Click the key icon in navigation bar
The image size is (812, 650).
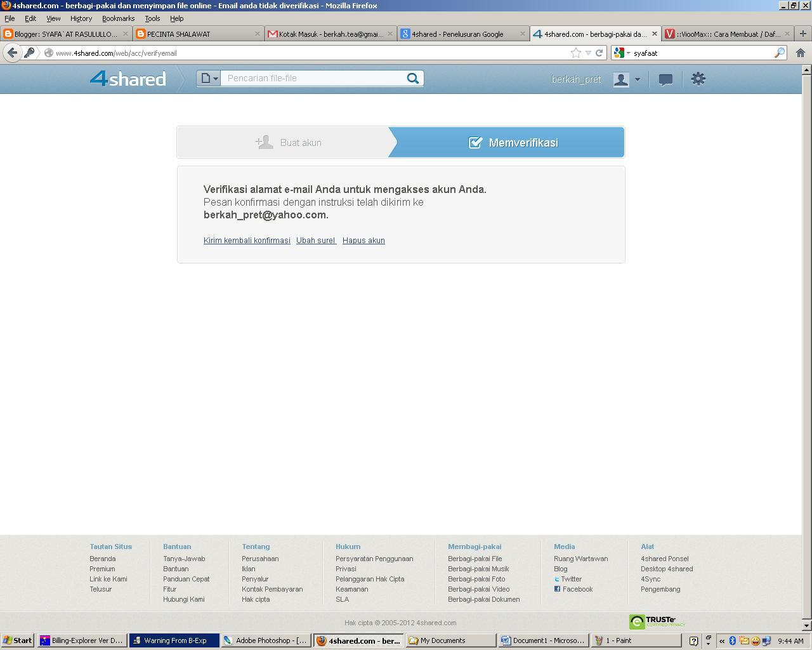click(x=29, y=53)
